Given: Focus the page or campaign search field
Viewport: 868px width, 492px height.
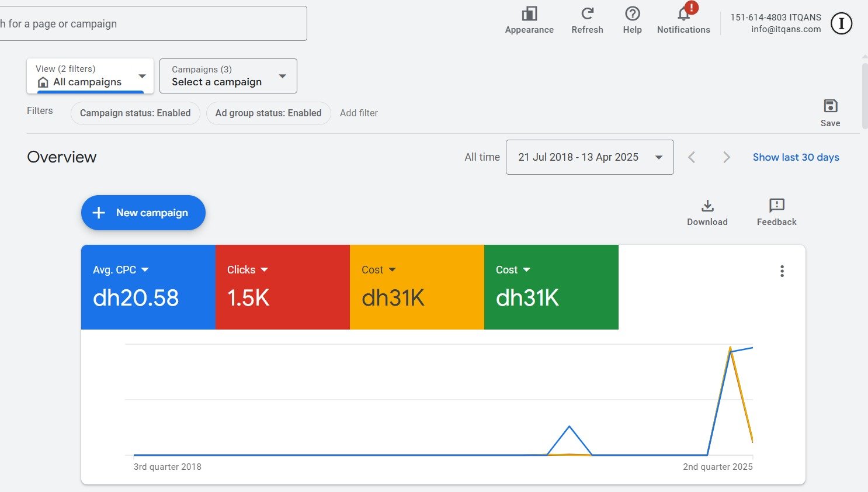Looking at the screenshot, I should pyautogui.click(x=153, y=23).
